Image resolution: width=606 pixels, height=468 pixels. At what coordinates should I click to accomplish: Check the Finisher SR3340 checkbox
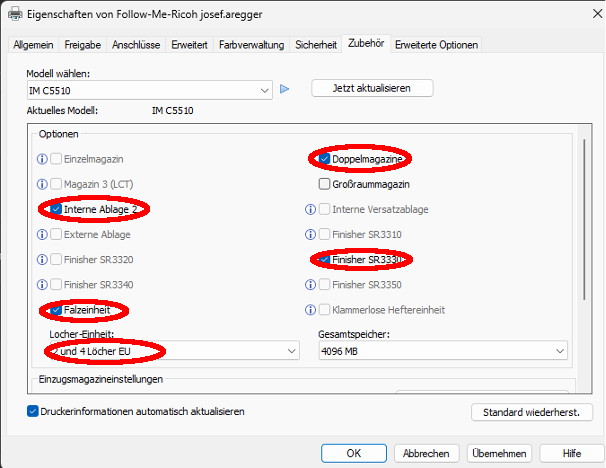point(56,284)
